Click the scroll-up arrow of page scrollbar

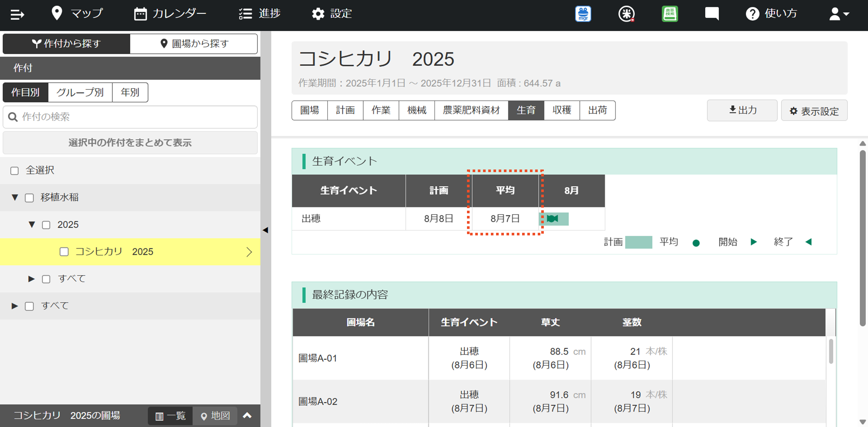(863, 143)
